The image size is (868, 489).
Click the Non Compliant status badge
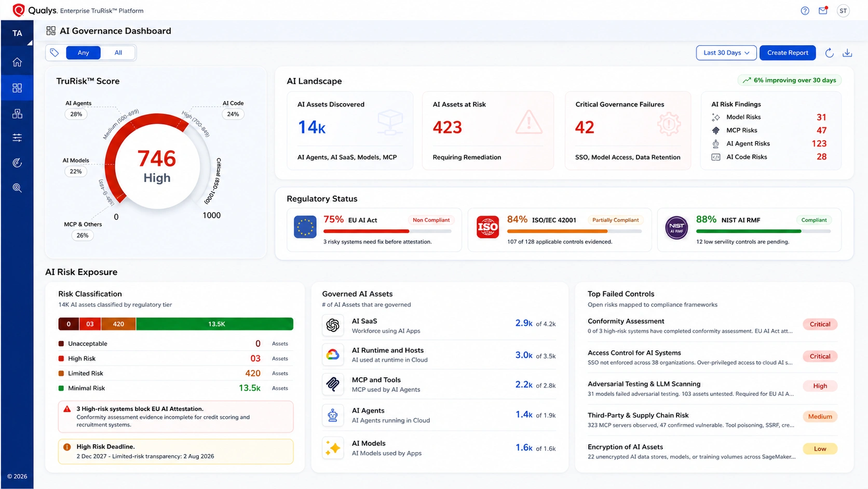[431, 220]
